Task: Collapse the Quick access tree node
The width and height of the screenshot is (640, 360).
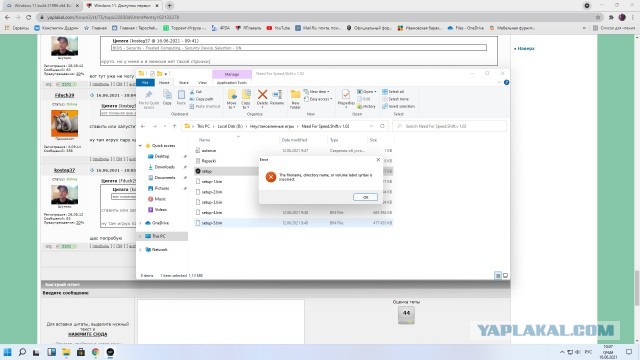Action: click(x=141, y=146)
